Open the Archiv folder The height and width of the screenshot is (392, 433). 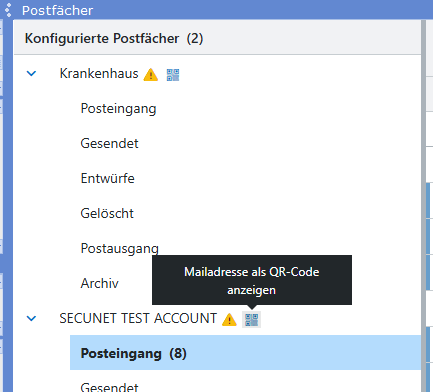pos(99,283)
